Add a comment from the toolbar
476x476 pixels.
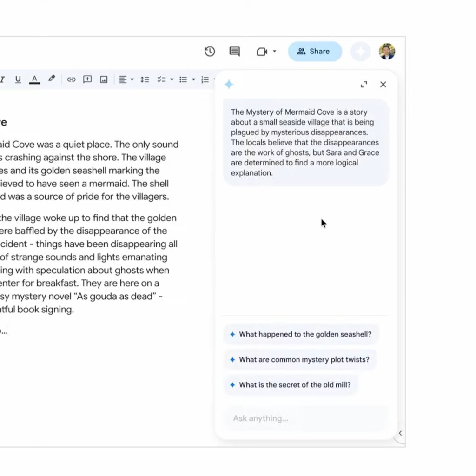(x=87, y=79)
